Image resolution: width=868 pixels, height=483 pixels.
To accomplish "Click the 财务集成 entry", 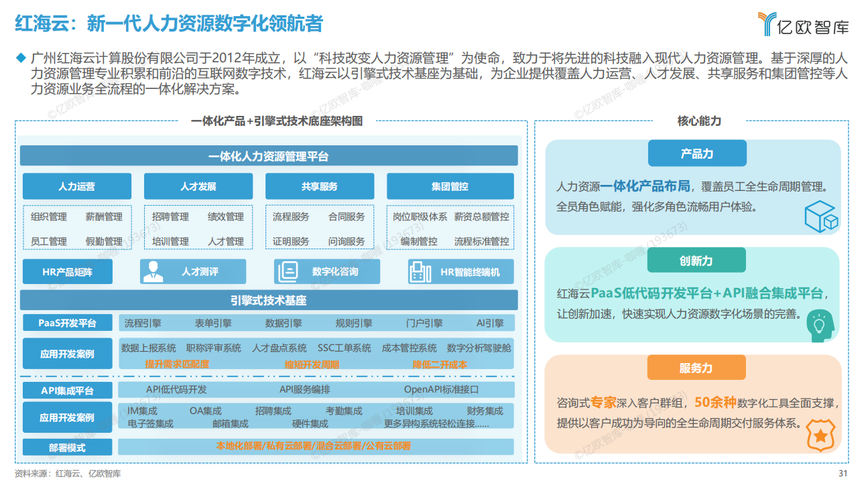I will (485, 411).
